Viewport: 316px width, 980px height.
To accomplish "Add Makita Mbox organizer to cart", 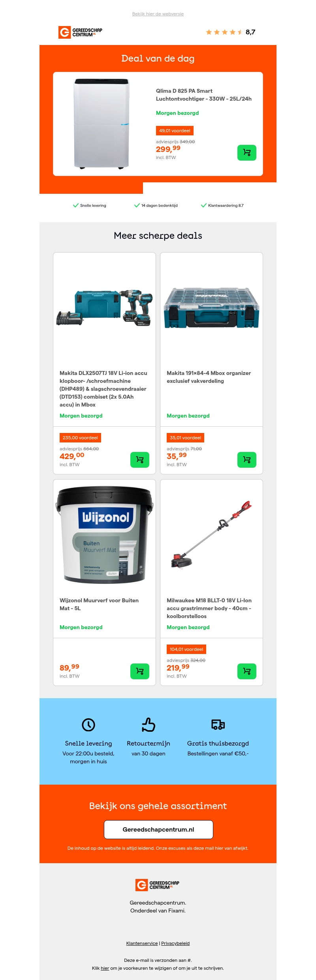I will (x=247, y=460).
